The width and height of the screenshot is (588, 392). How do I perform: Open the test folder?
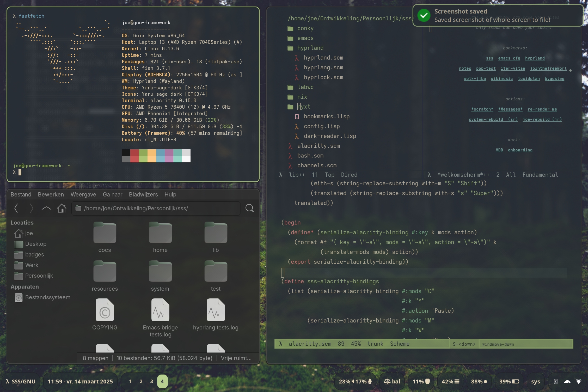click(216, 276)
